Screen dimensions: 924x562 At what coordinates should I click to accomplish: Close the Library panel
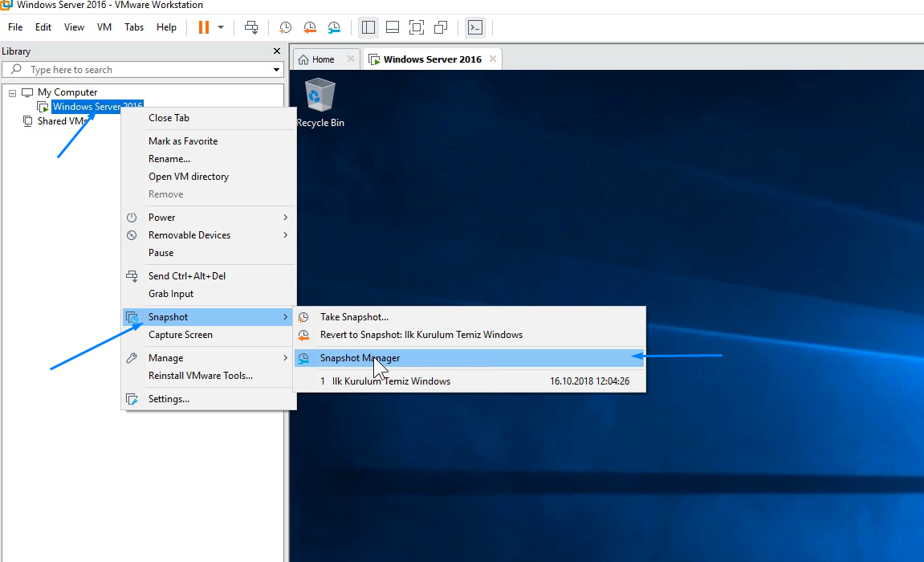point(277,51)
